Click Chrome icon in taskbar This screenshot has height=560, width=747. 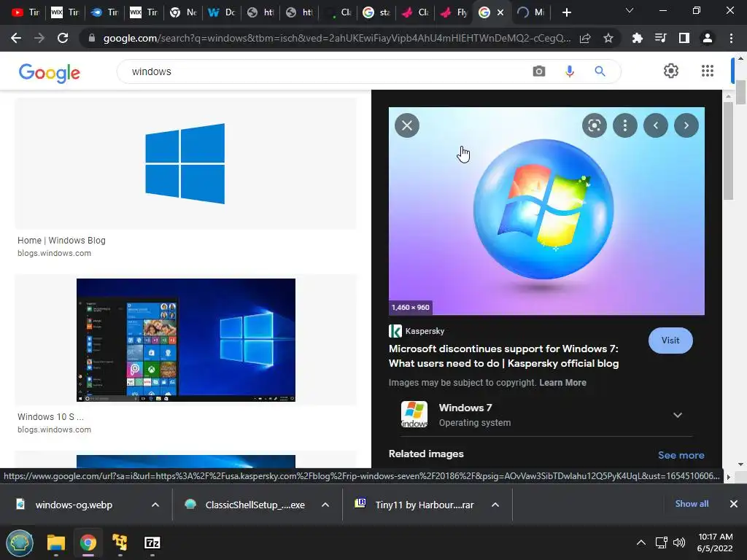tap(88, 542)
